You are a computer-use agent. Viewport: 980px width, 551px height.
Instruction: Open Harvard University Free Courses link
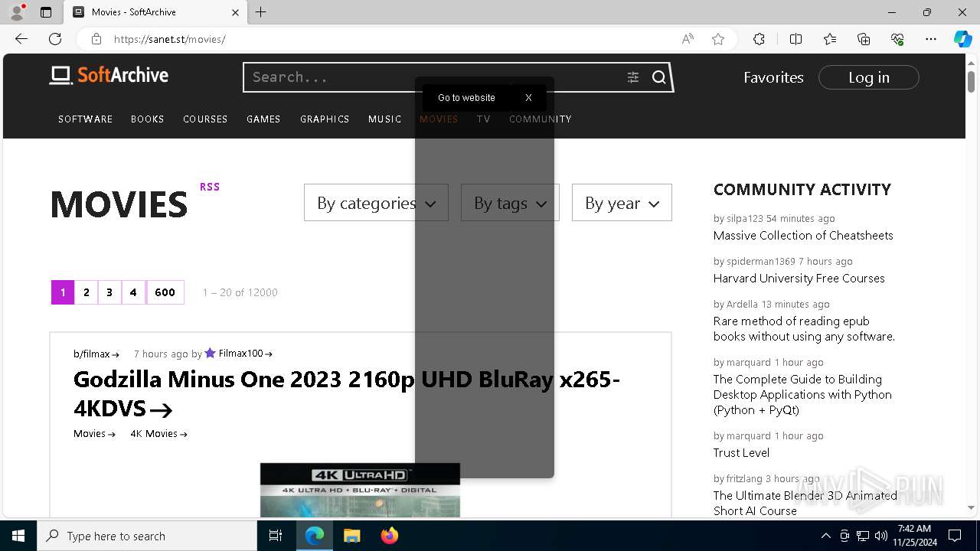[x=799, y=279]
